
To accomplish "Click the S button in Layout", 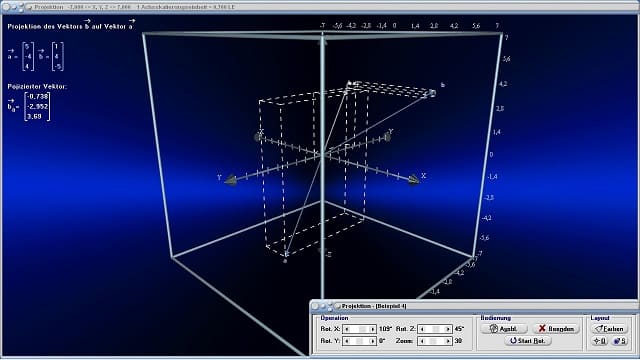I will 619,341.
